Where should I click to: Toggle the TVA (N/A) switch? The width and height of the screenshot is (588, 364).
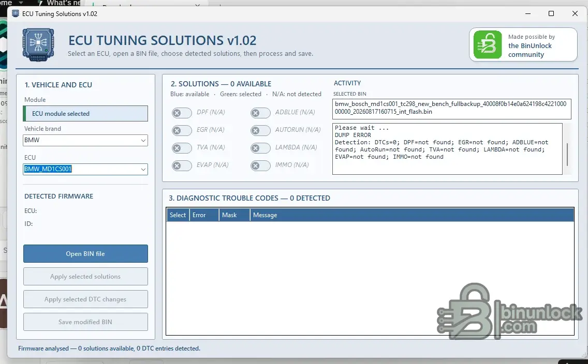pyautogui.click(x=182, y=148)
